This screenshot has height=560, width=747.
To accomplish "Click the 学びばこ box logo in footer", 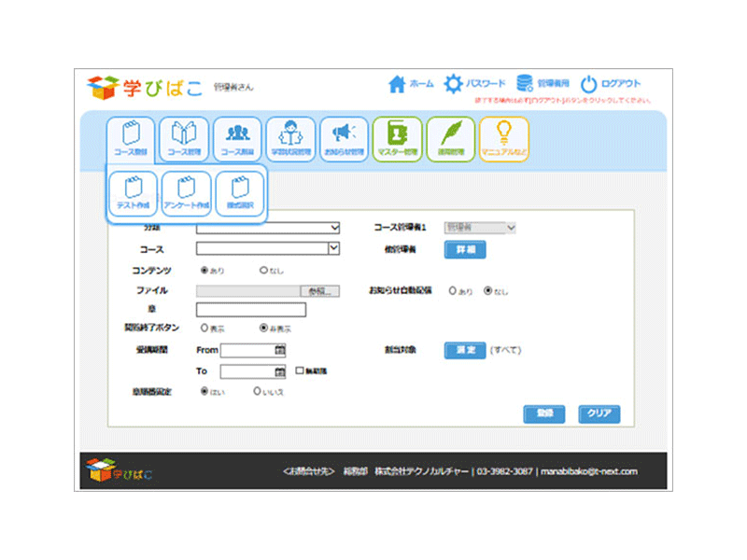I will coord(119,470).
